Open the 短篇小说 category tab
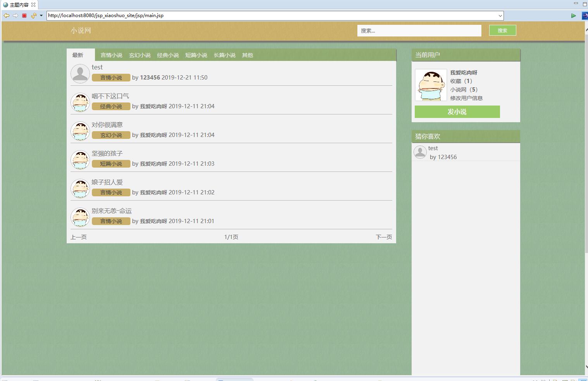 click(196, 55)
